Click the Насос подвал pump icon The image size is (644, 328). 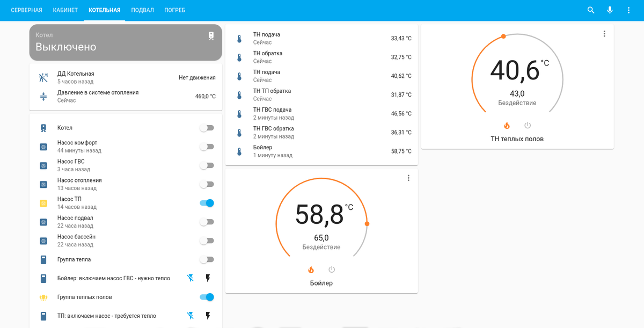(43, 222)
